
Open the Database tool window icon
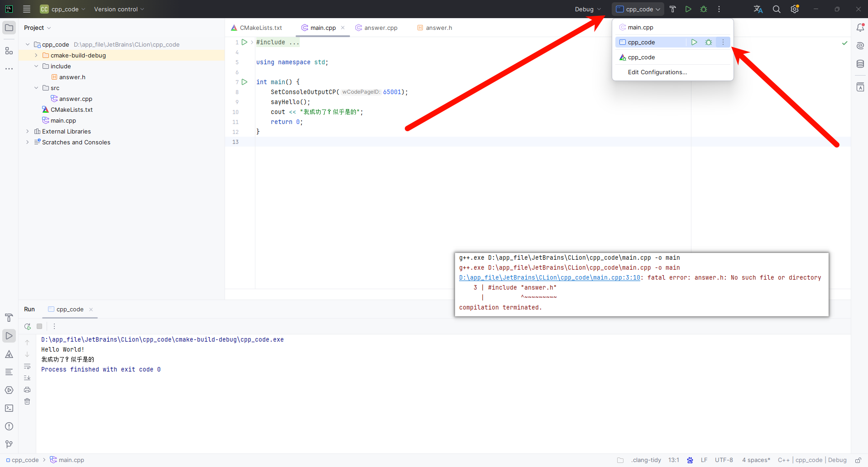click(860, 64)
